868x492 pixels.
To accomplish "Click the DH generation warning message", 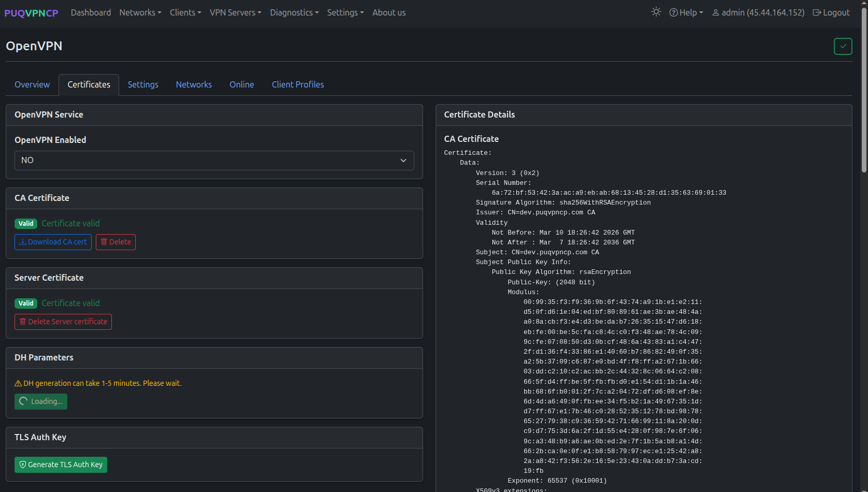I will [x=98, y=383].
